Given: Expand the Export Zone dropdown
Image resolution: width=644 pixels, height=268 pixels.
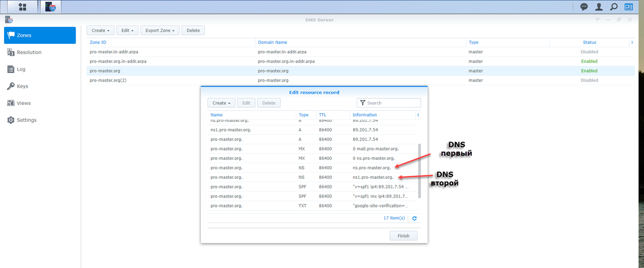Looking at the screenshot, I should point(160,30).
